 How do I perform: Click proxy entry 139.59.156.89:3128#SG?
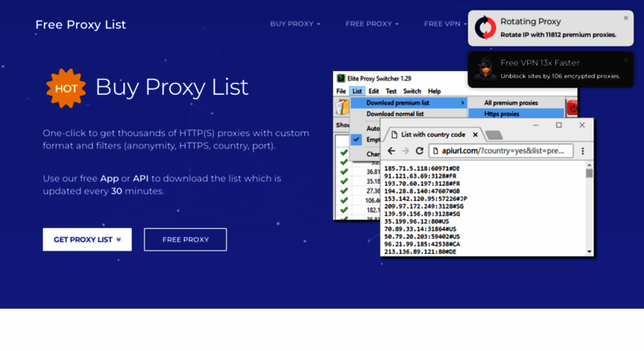(x=422, y=214)
